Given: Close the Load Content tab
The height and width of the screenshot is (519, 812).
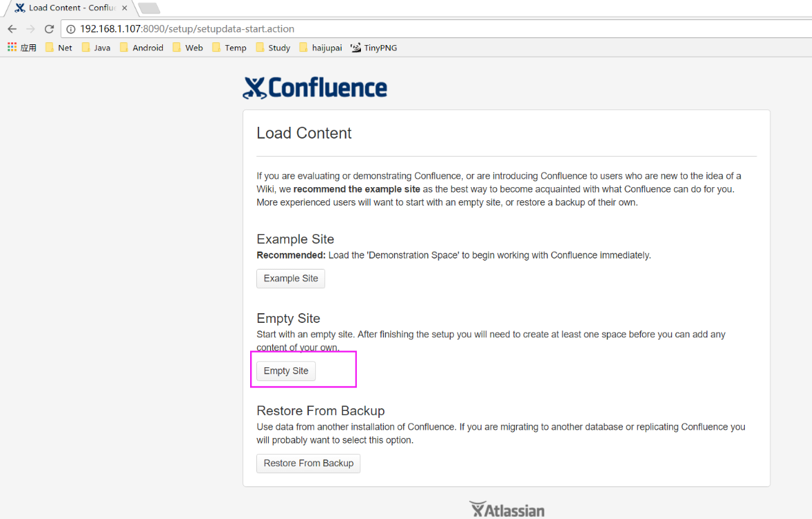Looking at the screenshot, I should tap(124, 8).
